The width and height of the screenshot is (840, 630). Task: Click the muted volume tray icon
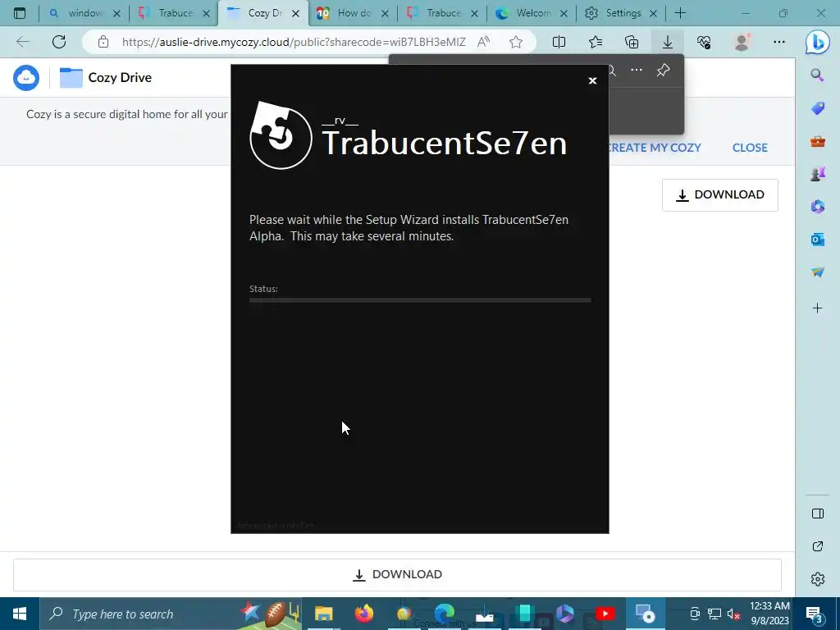pyautogui.click(x=733, y=614)
